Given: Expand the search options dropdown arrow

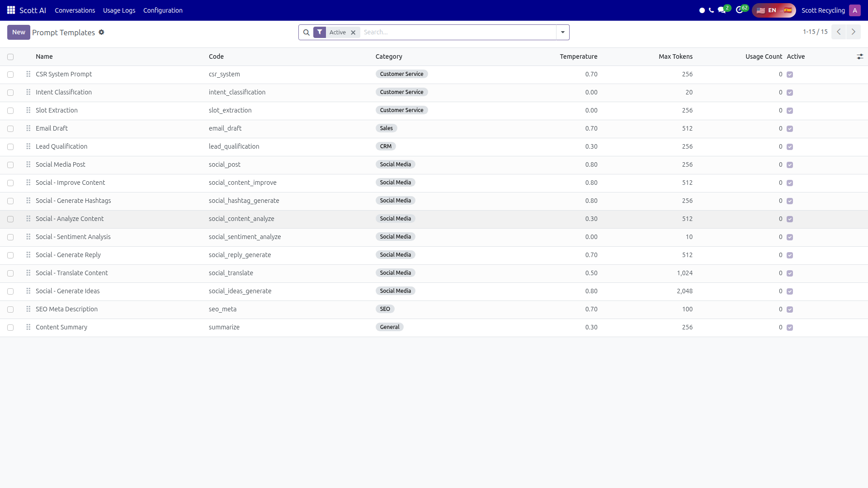Looking at the screenshot, I should pos(563,33).
